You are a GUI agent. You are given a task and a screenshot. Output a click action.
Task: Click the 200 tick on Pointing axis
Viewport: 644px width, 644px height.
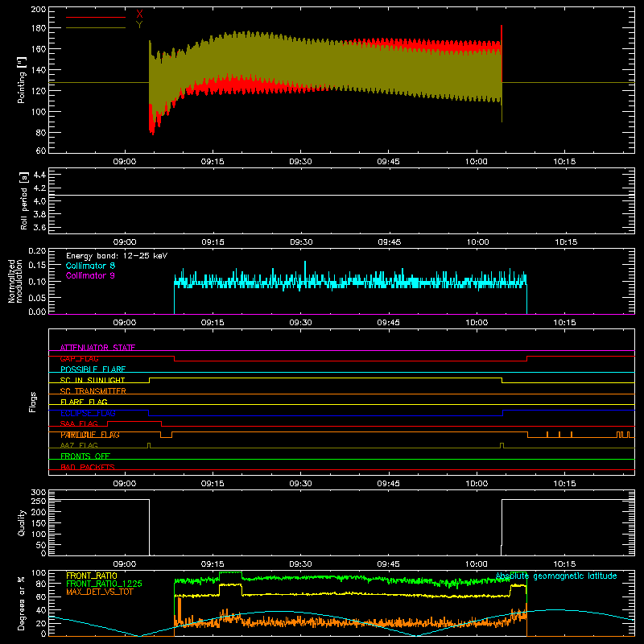[x=38, y=9]
